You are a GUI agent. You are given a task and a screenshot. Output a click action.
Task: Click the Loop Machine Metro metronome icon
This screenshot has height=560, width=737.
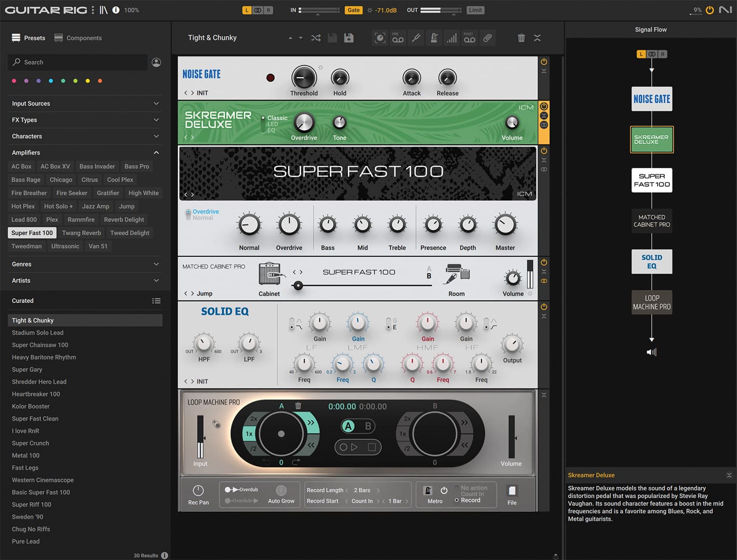point(428,490)
